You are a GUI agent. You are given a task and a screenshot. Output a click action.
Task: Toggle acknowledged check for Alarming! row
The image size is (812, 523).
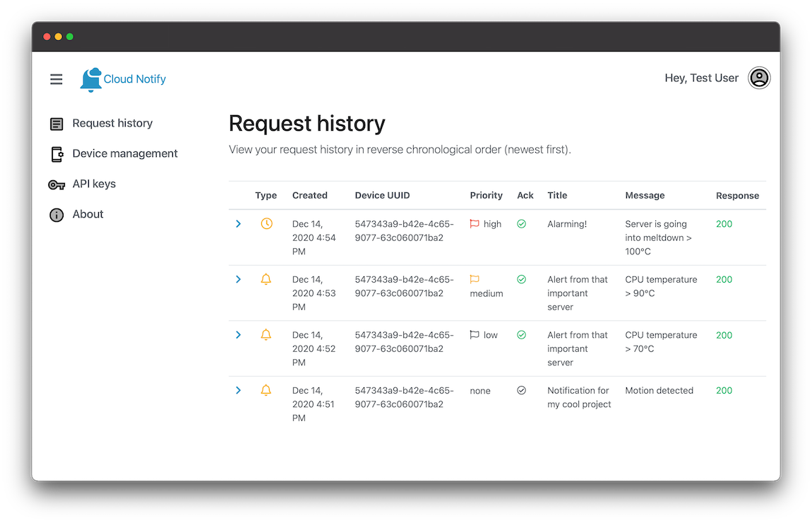coord(522,223)
